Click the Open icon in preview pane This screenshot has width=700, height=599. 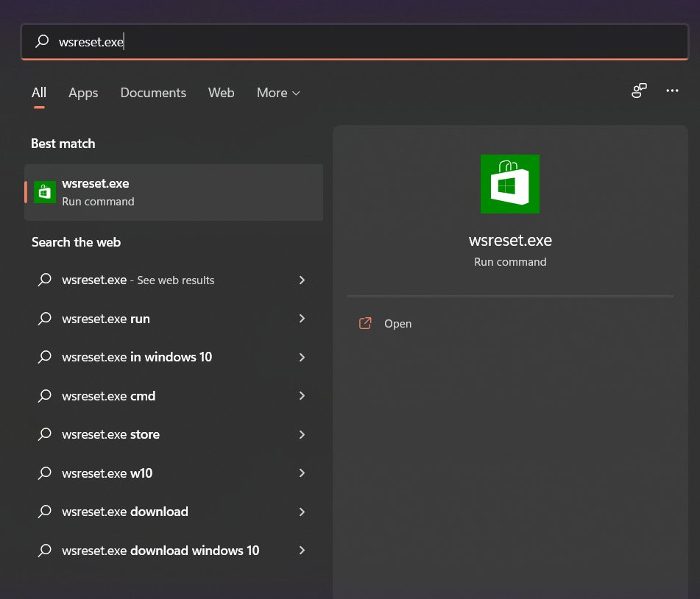point(365,324)
